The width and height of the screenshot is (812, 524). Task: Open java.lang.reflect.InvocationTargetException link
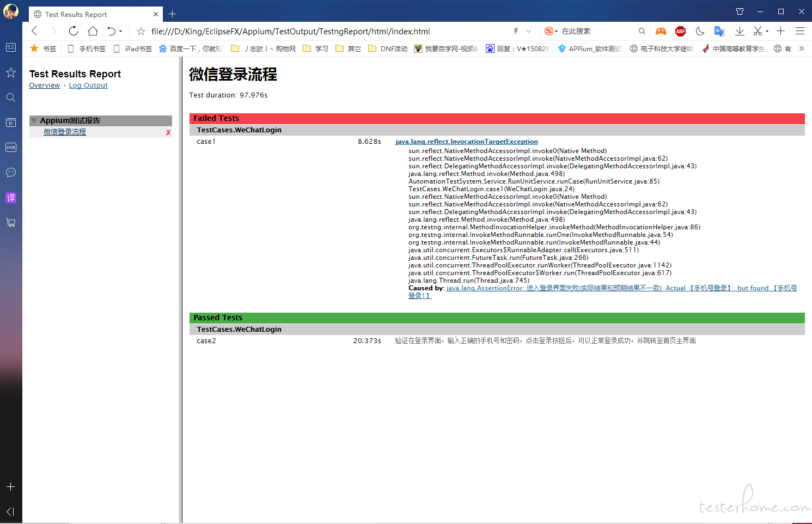(467, 142)
